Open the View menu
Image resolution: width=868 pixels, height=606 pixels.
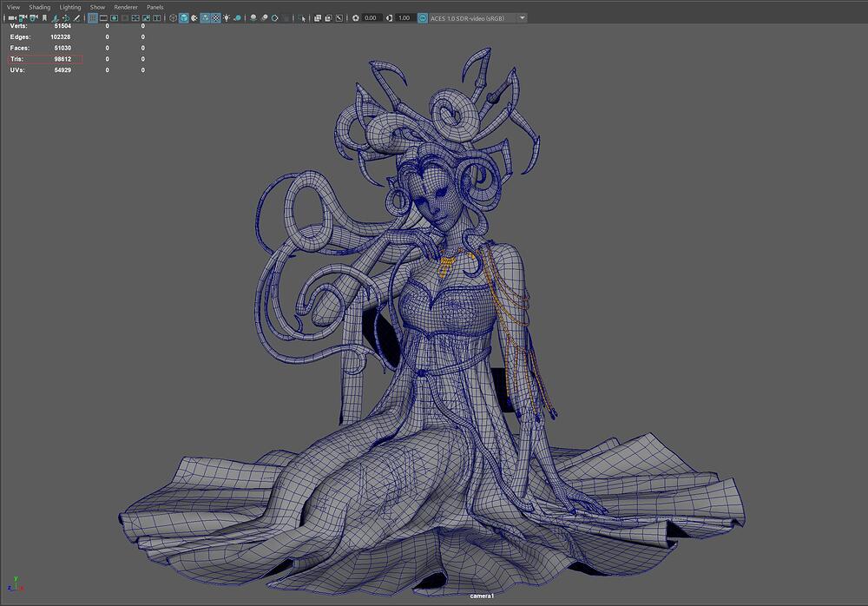tap(13, 7)
